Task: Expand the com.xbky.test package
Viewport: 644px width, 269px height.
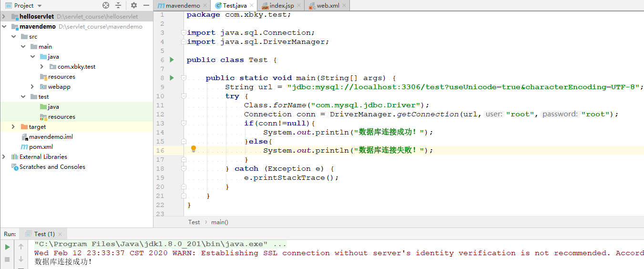Action: [x=42, y=67]
